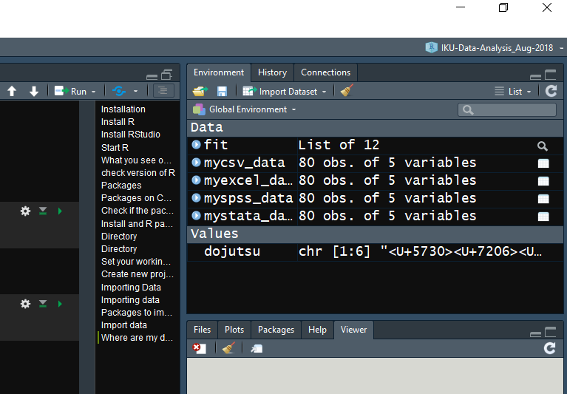Select the dojutsu value row

click(x=375, y=252)
